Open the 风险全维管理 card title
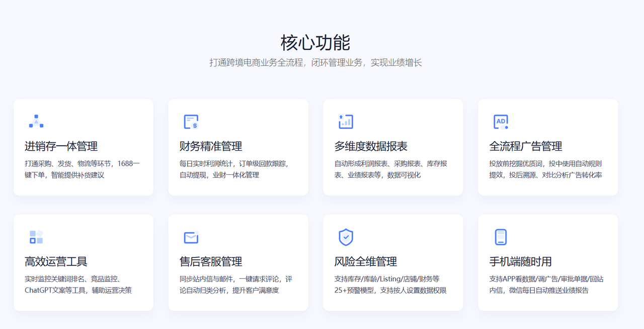644x329 pixels. [366, 262]
